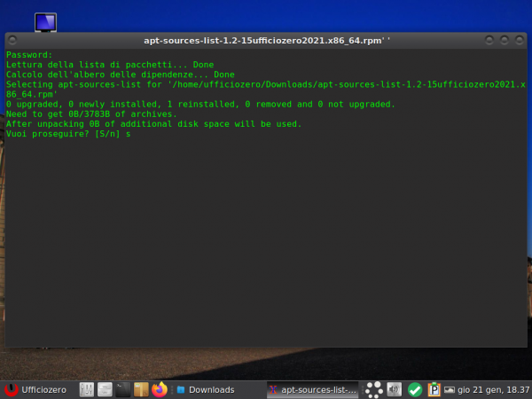The image size is (532, 399).
Task: Open the clipboard manager tray icon
Action: point(434,389)
